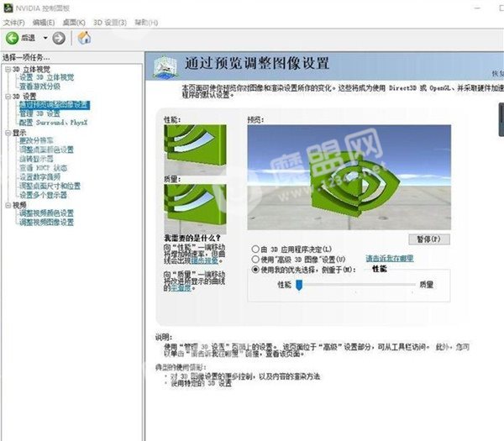Open the 文件(F) menu
The image size is (504, 441).
13,23
